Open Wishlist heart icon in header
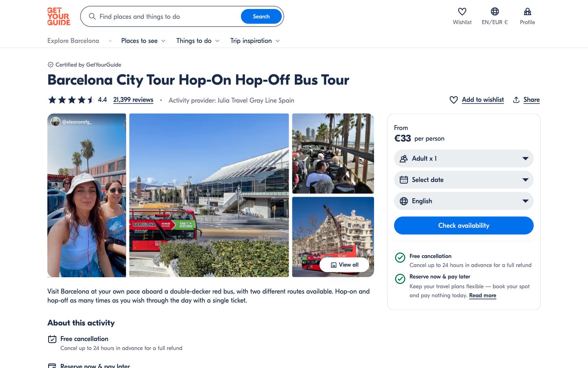The image size is (588, 368). 462,12
